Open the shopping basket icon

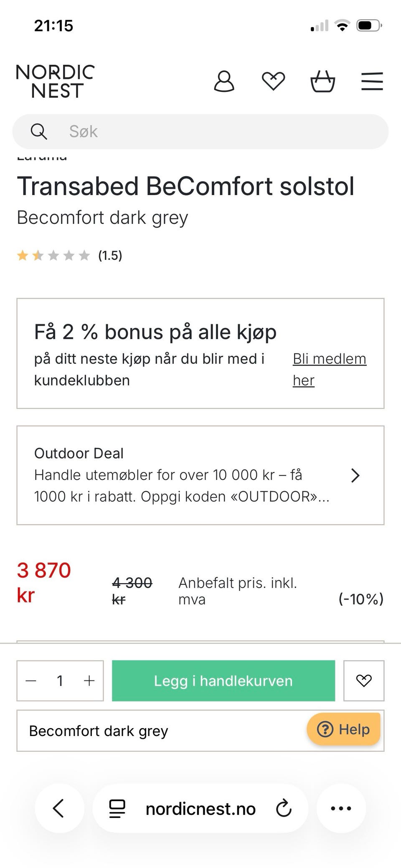click(322, 81)
